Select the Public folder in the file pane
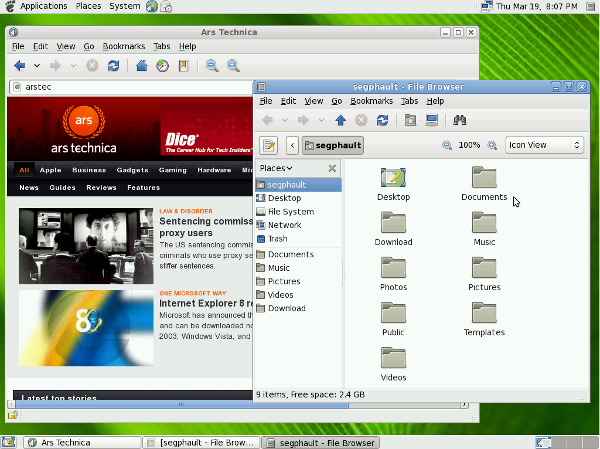The image size is (600, 449). pos(393,313)
